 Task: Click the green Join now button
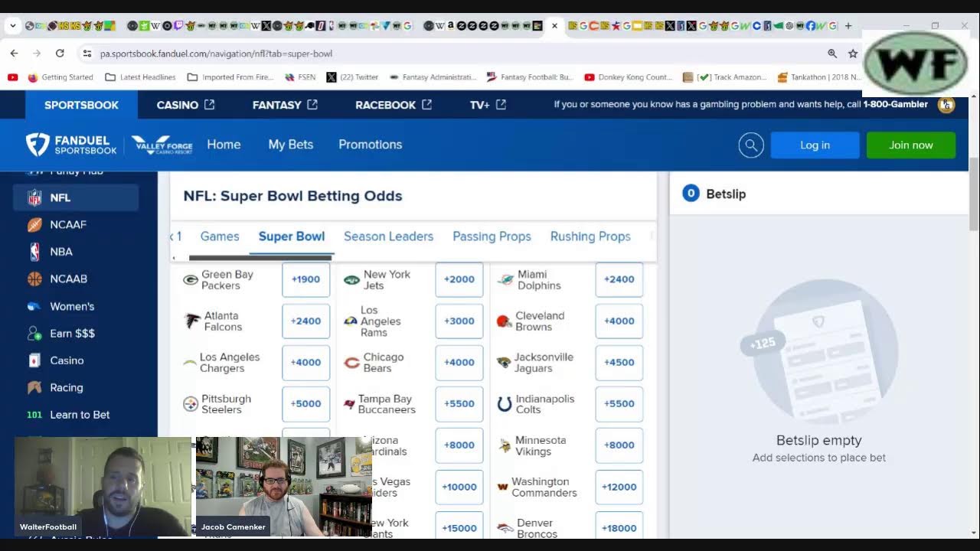pyautogui.click(x=911, y=145)
